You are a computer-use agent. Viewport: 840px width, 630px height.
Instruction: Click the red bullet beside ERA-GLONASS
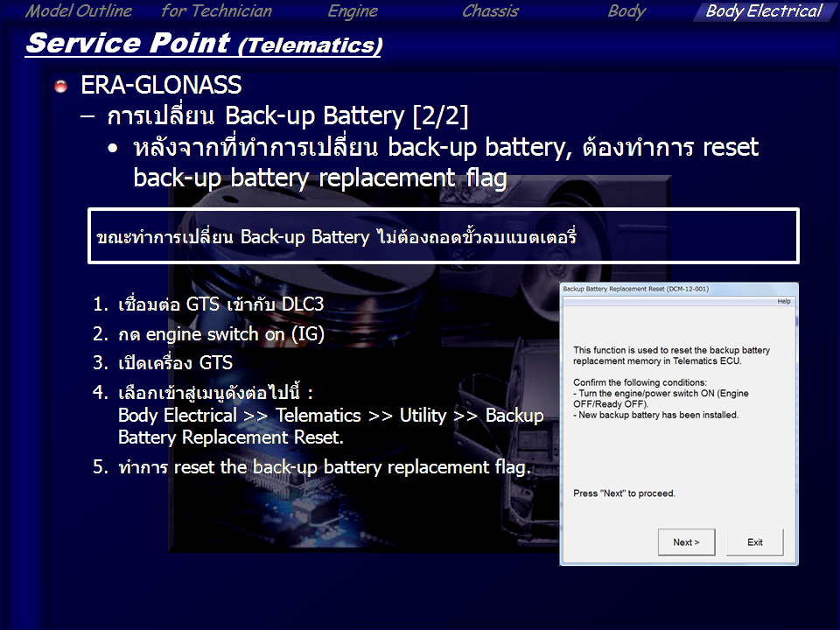60,86
